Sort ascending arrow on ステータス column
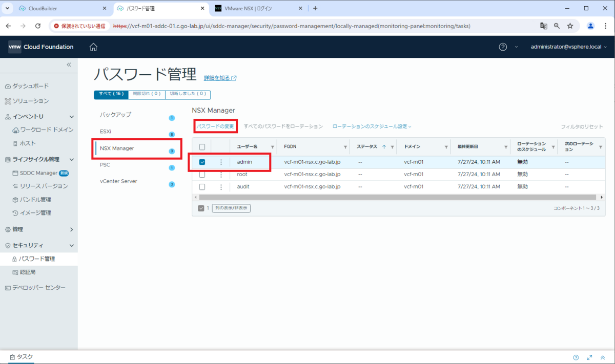 pyautogui.click(x=384, y=147)
